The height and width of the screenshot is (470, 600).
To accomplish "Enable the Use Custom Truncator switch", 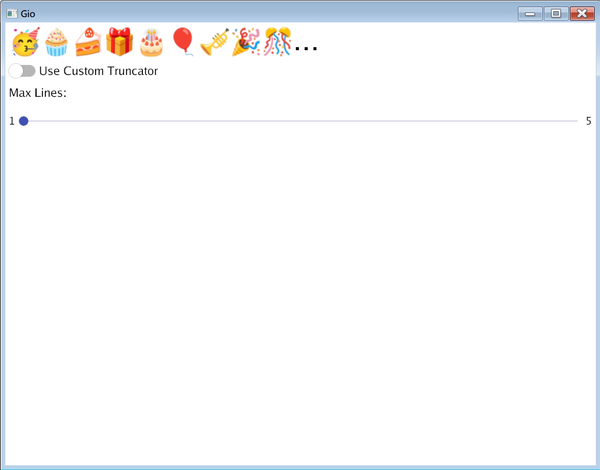I will [21, 71].
